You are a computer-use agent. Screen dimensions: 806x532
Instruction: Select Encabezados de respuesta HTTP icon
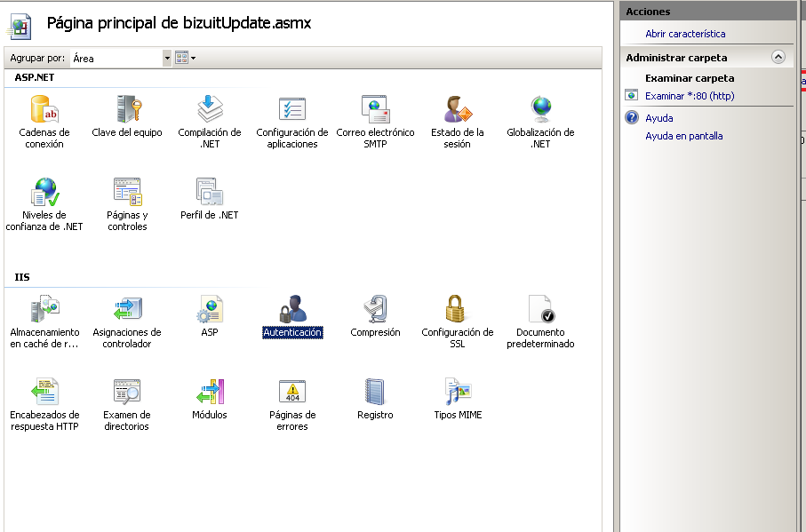click(44, 392)
